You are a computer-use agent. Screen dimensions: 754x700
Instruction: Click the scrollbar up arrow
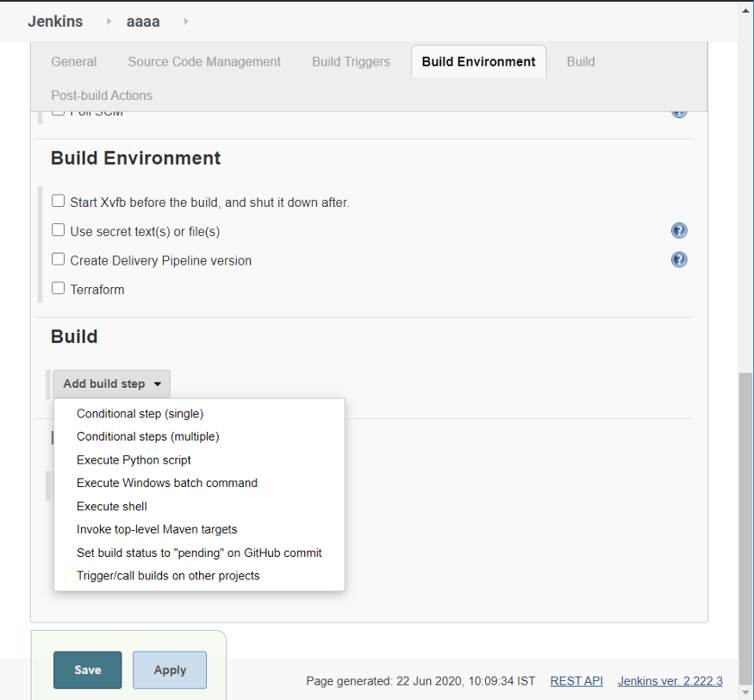[746, 10]
